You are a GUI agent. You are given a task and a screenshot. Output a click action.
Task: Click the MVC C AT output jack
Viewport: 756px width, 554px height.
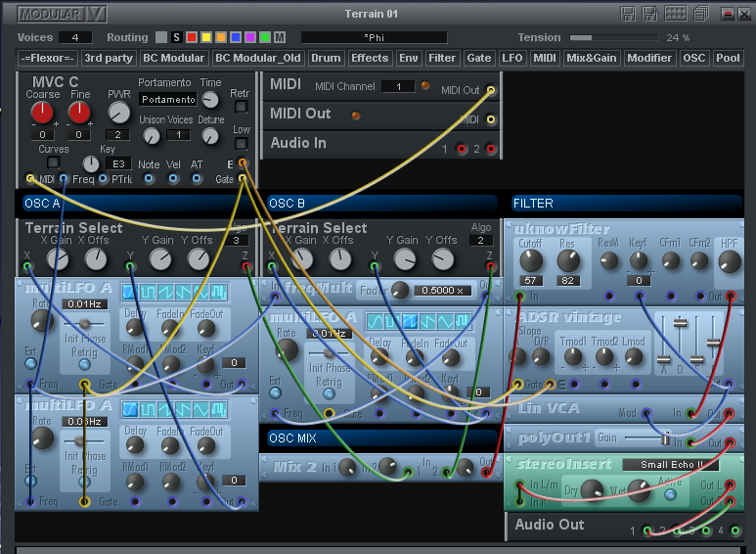(197, 178)
